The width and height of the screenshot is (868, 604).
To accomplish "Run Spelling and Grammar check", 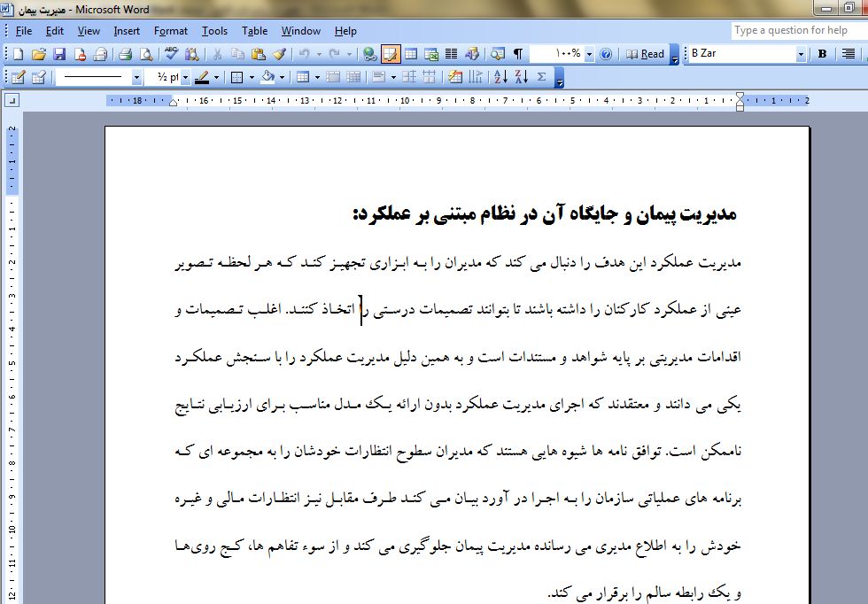I will pyautogui.click(x=171, y=54).
